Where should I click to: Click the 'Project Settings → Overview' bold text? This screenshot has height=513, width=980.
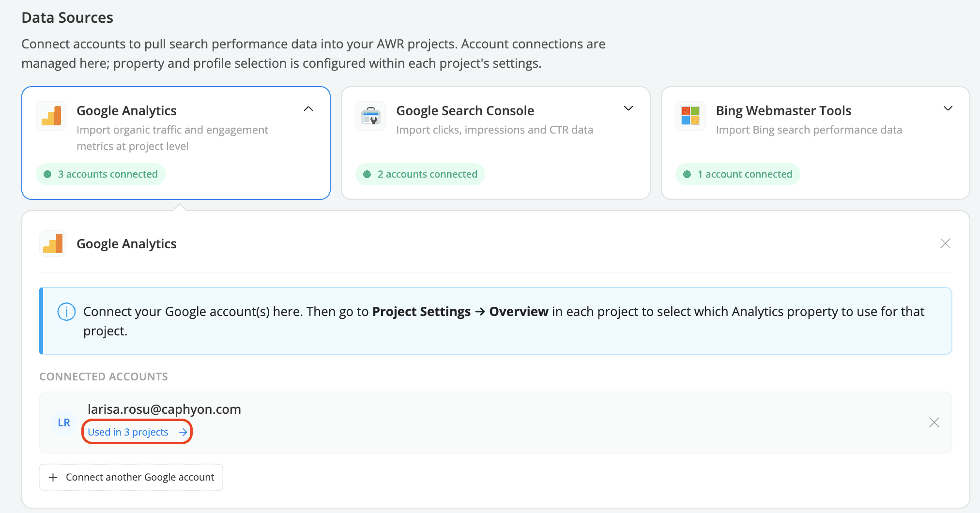coord(460,312)
